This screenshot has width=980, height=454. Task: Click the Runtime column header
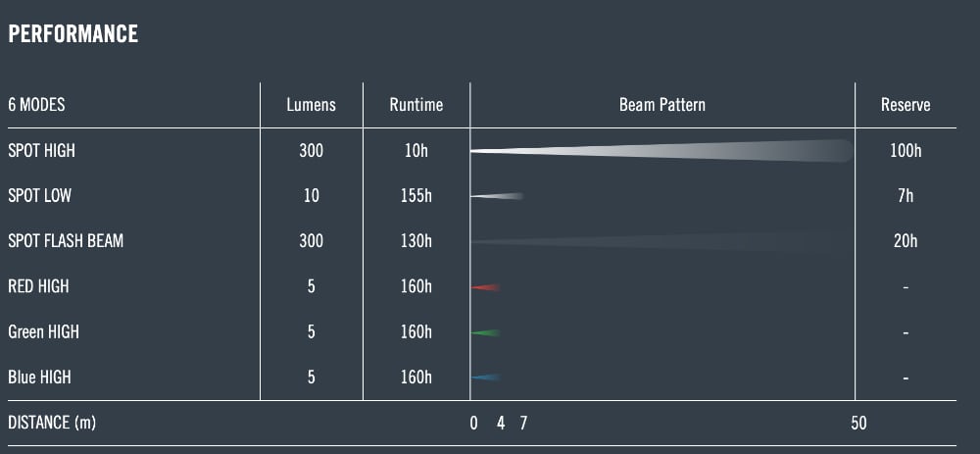click(416, 105)
